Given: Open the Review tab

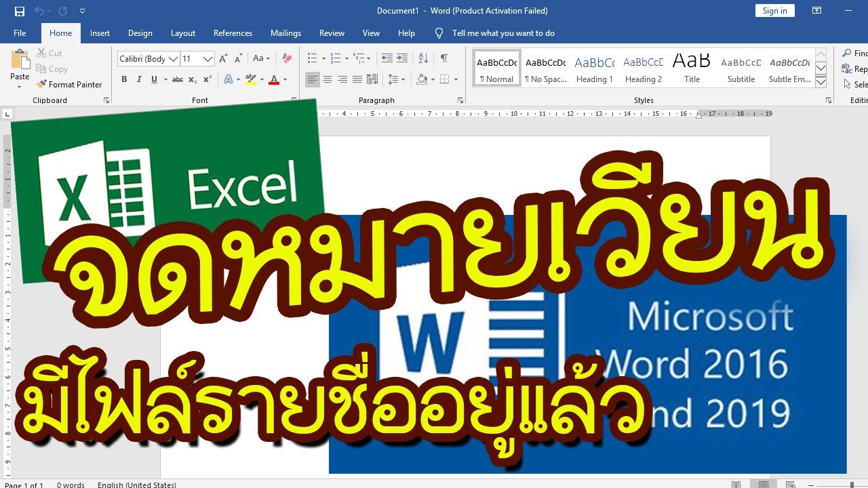Looking at the screenshot, I should pos(332,33).
